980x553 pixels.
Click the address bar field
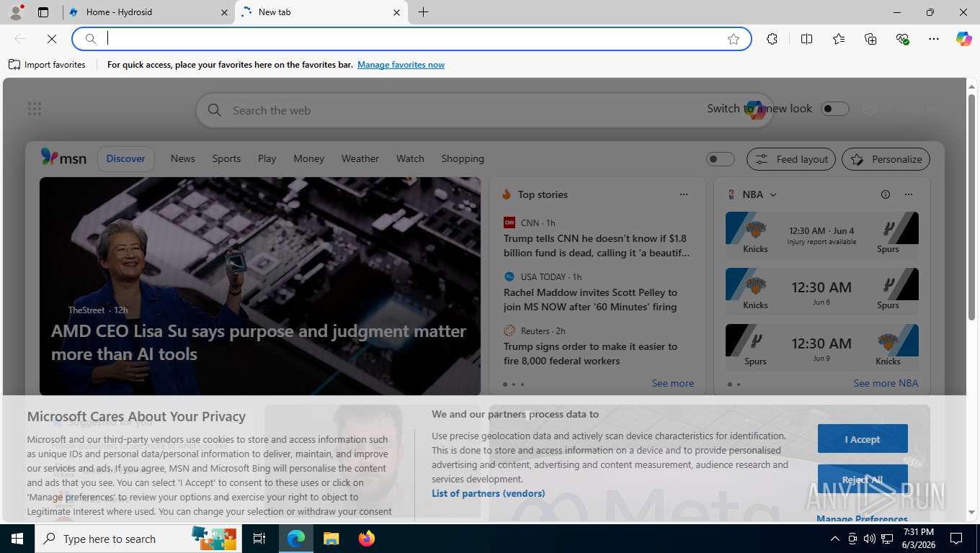coord(411,39)
